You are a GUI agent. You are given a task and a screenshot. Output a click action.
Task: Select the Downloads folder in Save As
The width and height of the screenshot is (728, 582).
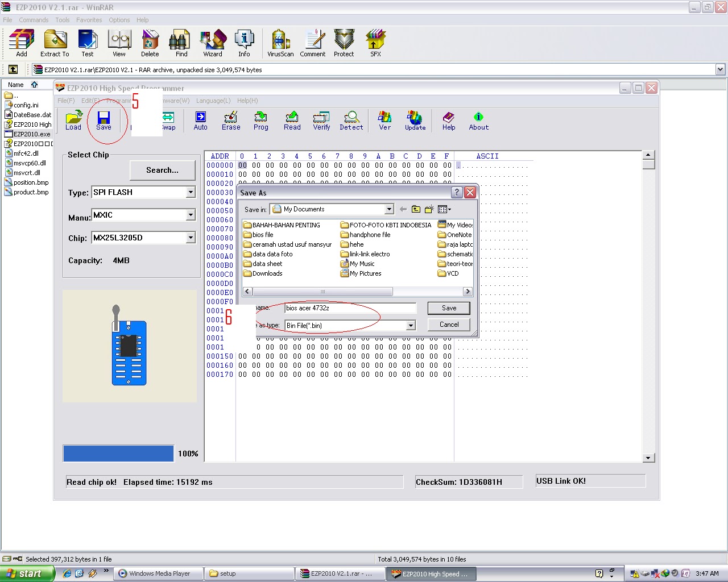263,273
